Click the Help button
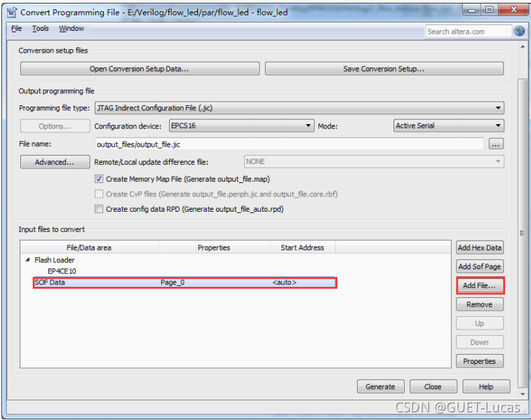This screenshot has height=420, width=531. click(x=486, y=386)
